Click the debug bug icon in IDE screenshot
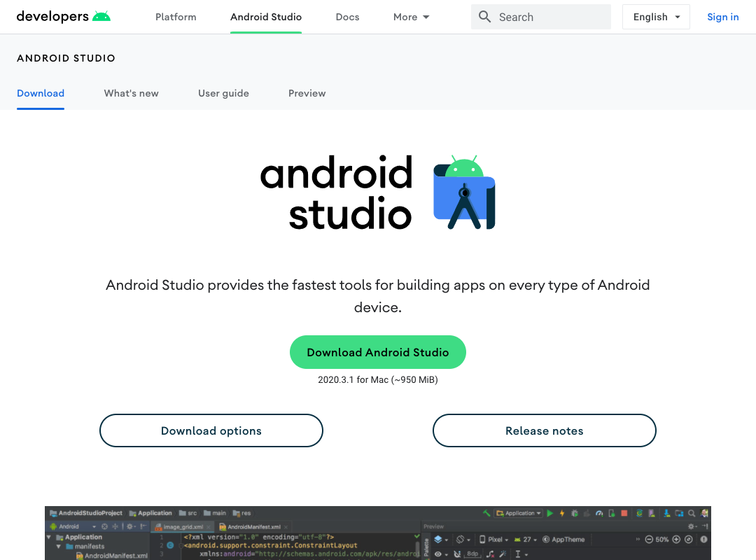 tap(575, 513)
